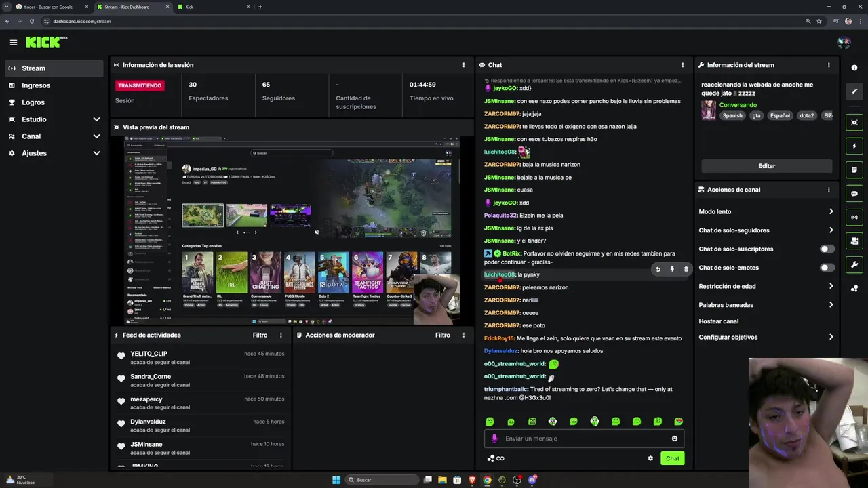This screenshot has height=488, width=868.
Task: Click the purple microphone icon in message box
Action: (x=494, y=439)
